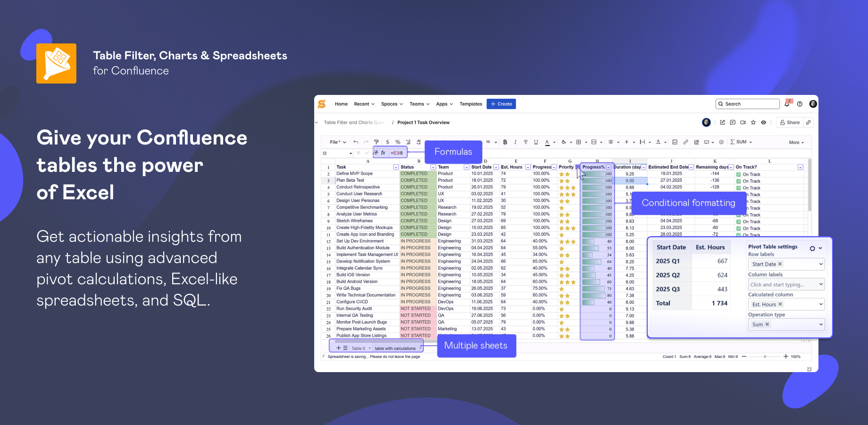Toggle underline formatting
Viewport: 868px width, 425px height.
pos(536,142)
